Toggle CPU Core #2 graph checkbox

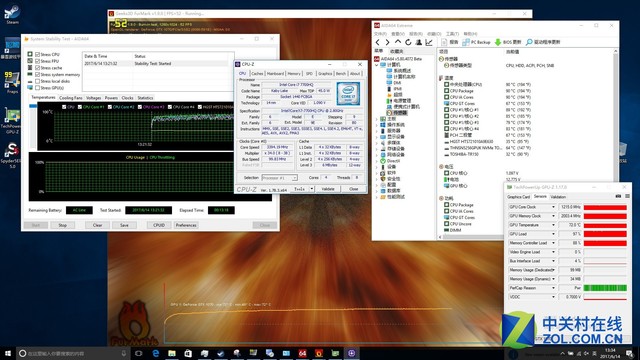109,107
